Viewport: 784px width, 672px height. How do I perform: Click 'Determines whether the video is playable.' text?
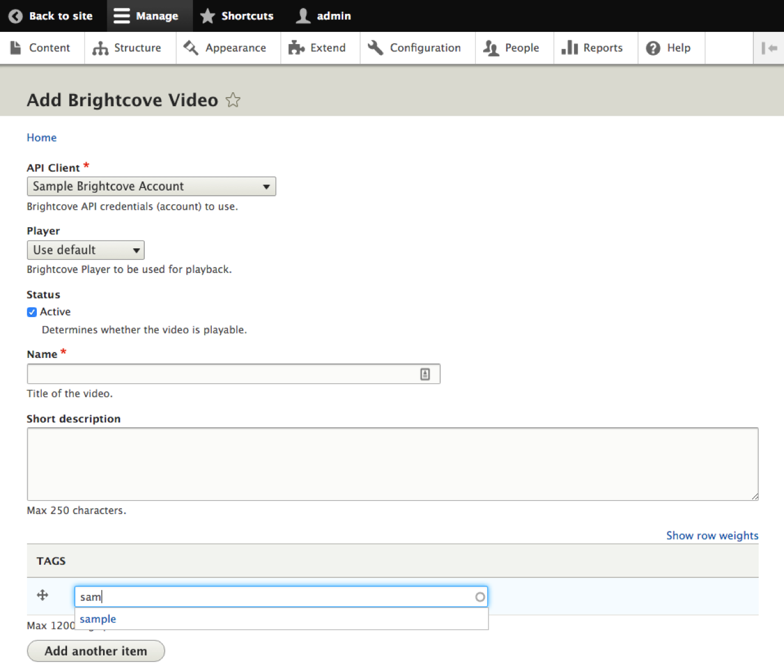[x=144, y=330]
